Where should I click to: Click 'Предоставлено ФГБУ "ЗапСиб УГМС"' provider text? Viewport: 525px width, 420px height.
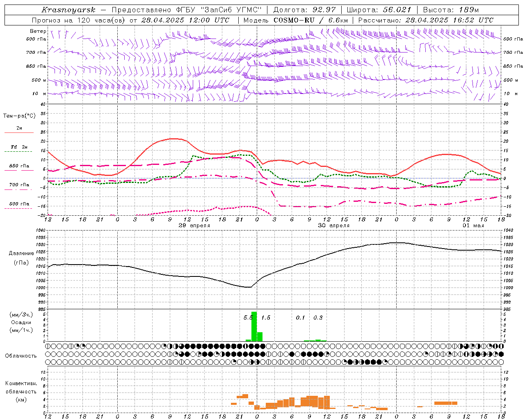[186, 10]
